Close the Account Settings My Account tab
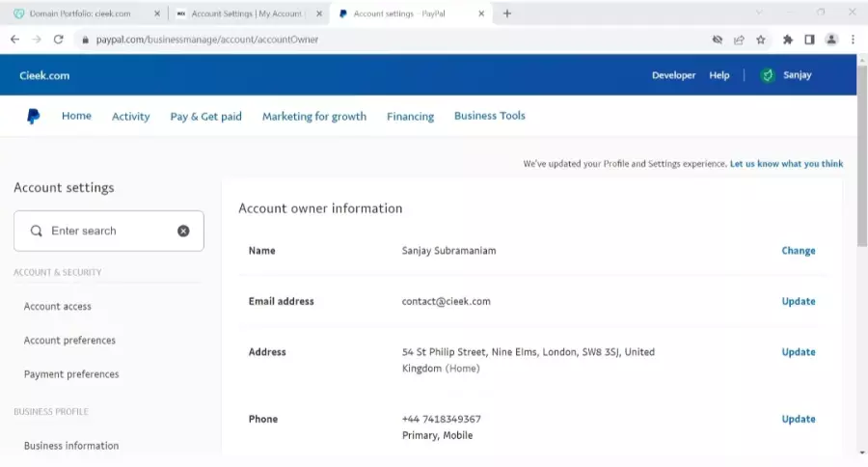This screenshot has height=467, width=868. [x=319, y=14]
